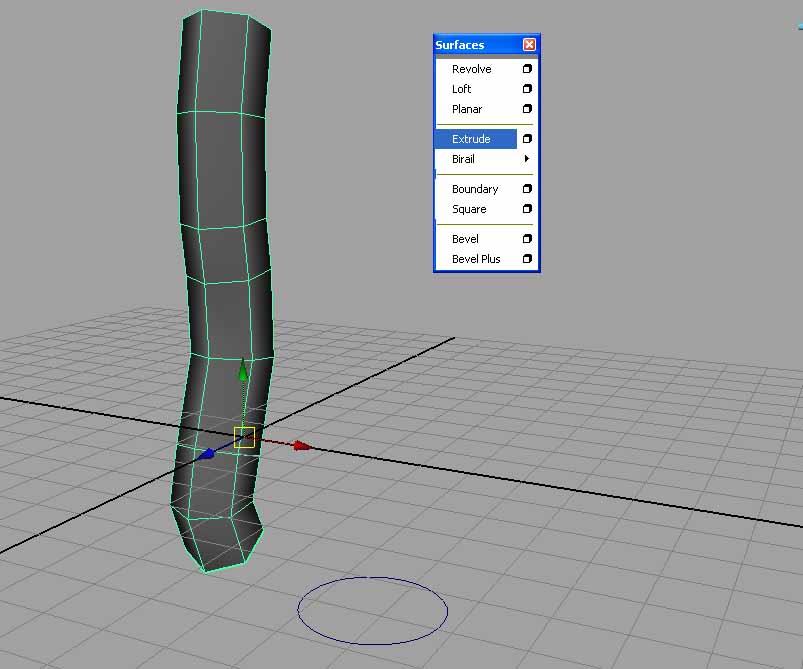Click the Surfaces panel title bar
Image resolution: width=803 pixels, height=669 pixels.
point(477,45)
